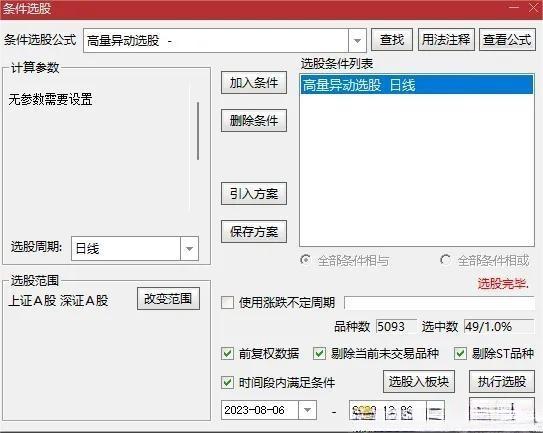The width and height of the screenshot is (543, 433).
Task: Toggle 时间段内满足条件 checkbox
Action: (227, 383)
